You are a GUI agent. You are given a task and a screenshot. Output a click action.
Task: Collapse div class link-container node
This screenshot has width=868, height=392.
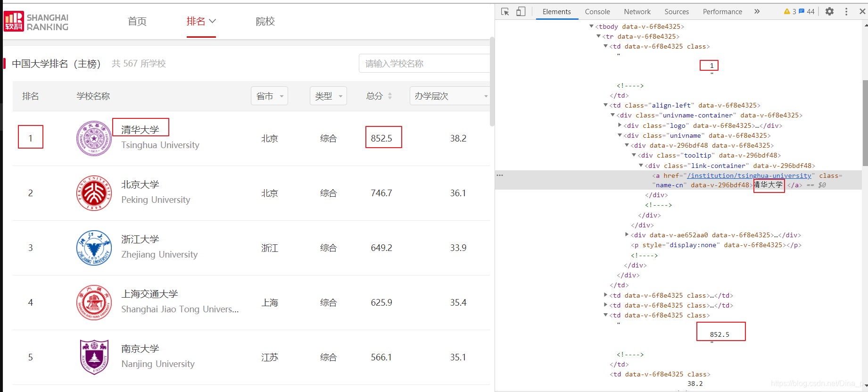tap(641, 166)
